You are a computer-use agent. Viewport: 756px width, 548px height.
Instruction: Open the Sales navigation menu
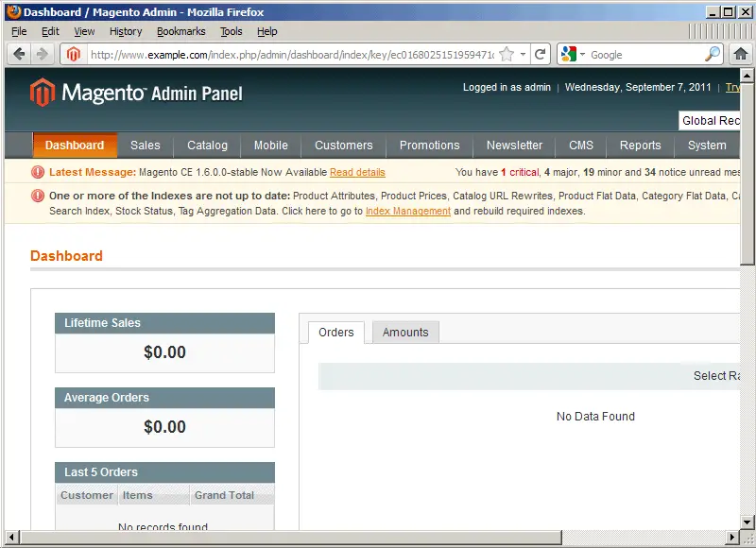click(146, 146)
